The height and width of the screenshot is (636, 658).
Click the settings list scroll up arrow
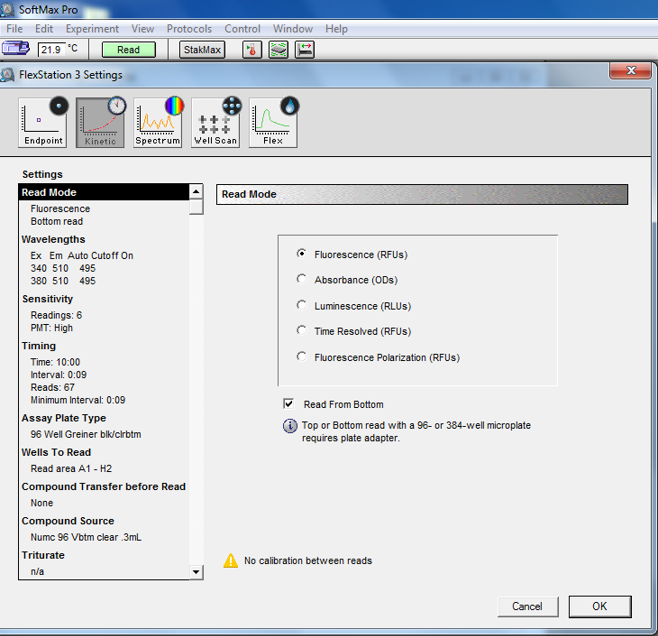pos(196,192)
